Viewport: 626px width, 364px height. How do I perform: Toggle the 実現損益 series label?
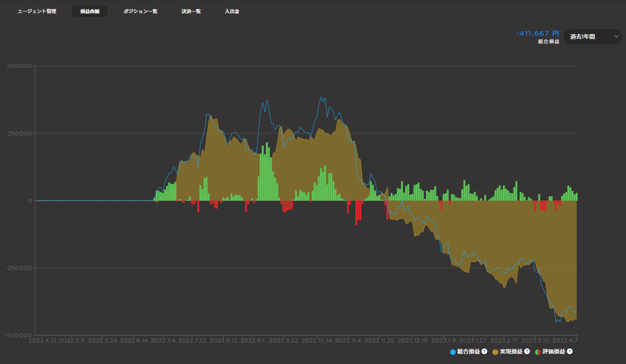tap(511, 351)
